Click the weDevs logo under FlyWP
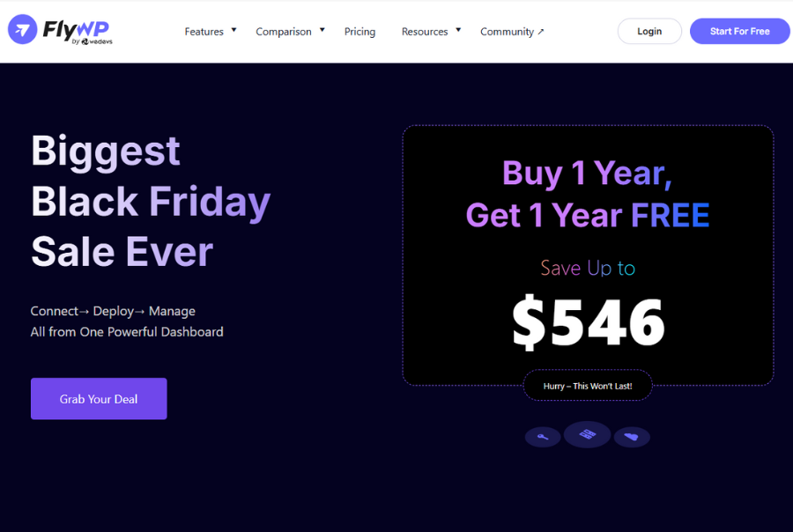793x532 pixels. (96, 41)
